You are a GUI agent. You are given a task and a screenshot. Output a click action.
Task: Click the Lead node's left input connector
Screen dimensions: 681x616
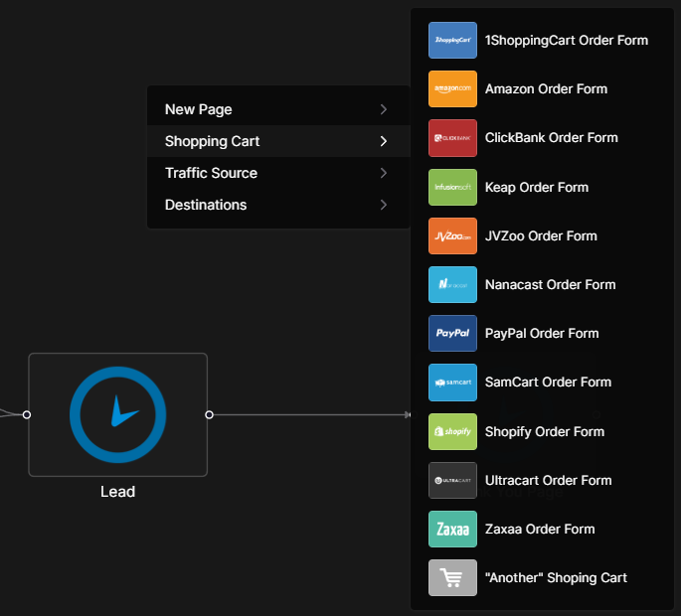(27, 414)
